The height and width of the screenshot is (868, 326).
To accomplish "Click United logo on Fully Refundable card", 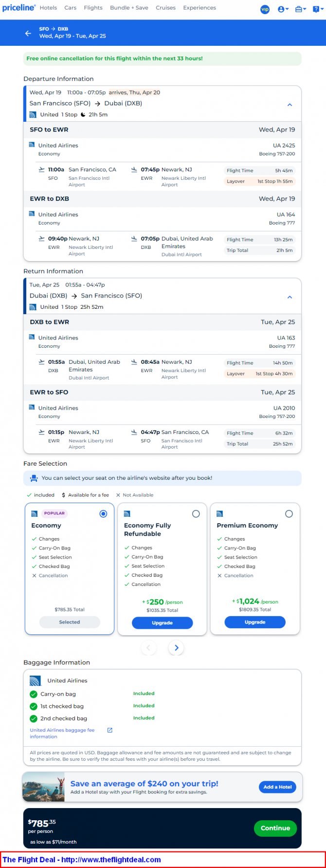I will tap(127, 514).
